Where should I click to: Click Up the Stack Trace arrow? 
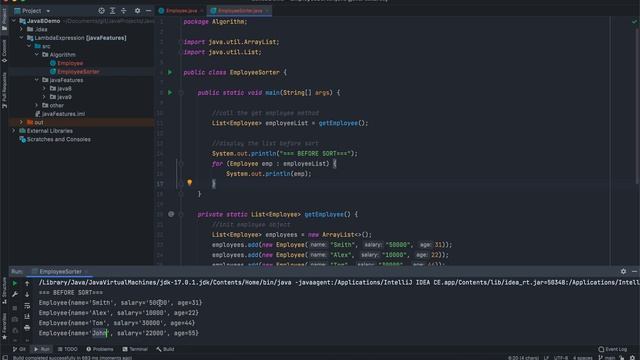point(27,283)
